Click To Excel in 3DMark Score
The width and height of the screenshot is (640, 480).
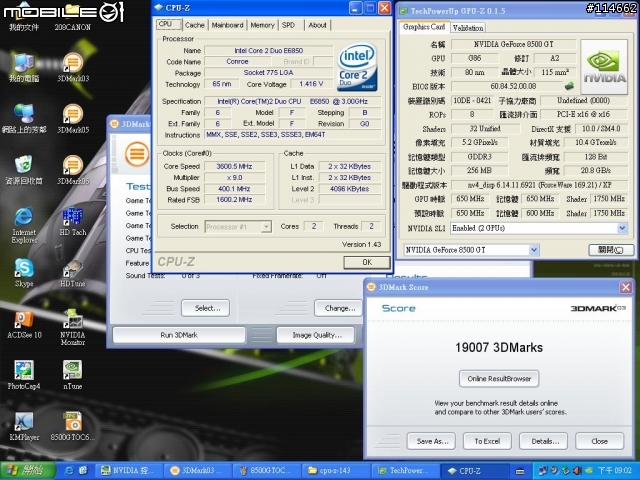tap(487, 441)
